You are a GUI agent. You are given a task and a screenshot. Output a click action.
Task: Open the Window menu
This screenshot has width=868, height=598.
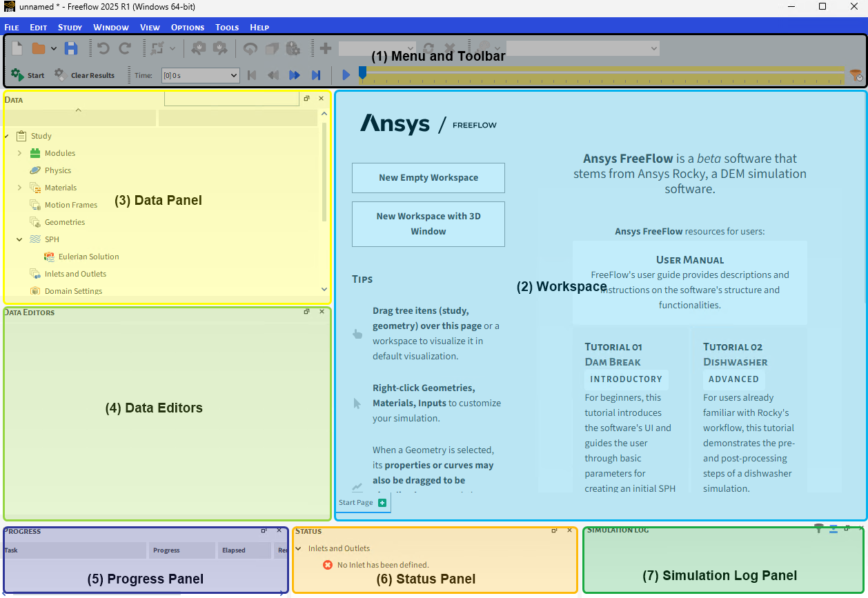[x=111, y=27]
